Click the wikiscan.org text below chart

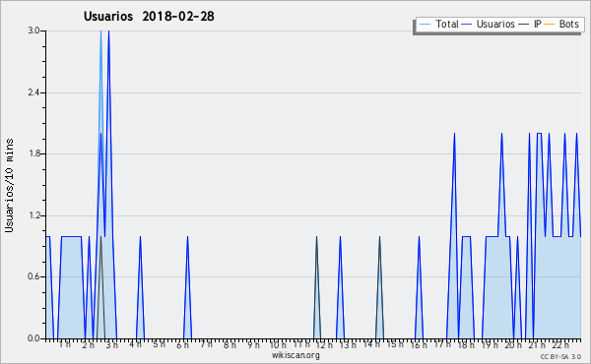coord(295,355)
